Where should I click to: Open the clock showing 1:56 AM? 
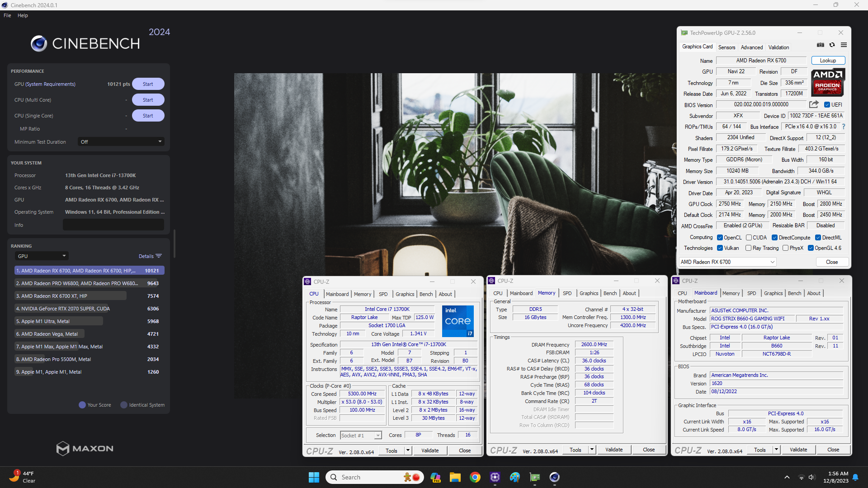tap(835, 477)
